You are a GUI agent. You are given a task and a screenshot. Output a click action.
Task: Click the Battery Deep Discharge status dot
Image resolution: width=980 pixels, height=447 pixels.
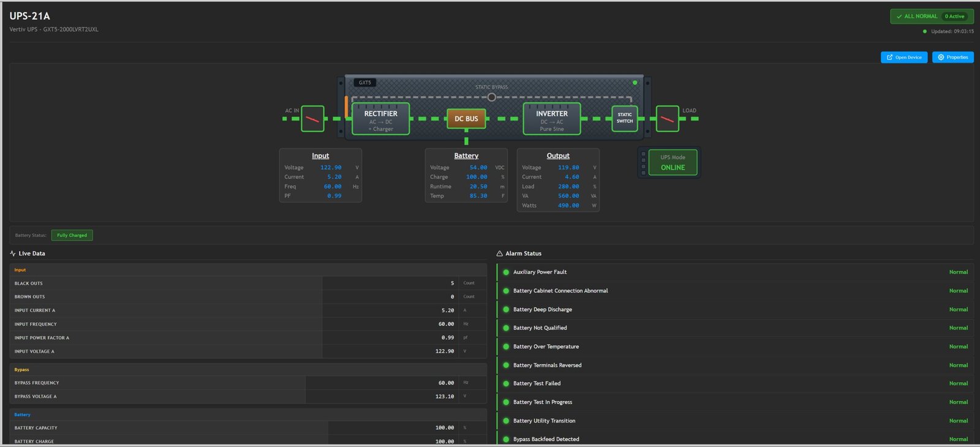tap(506, 310)
